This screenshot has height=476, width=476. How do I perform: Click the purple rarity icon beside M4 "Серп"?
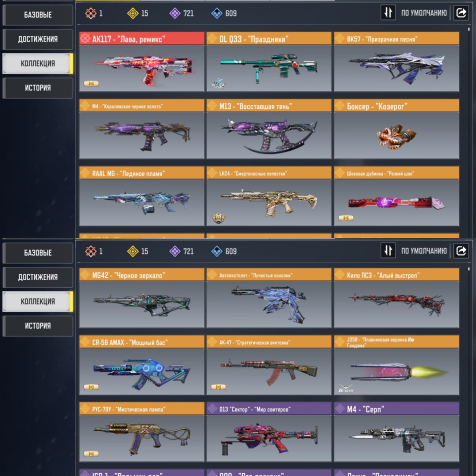tap(340, 409)
